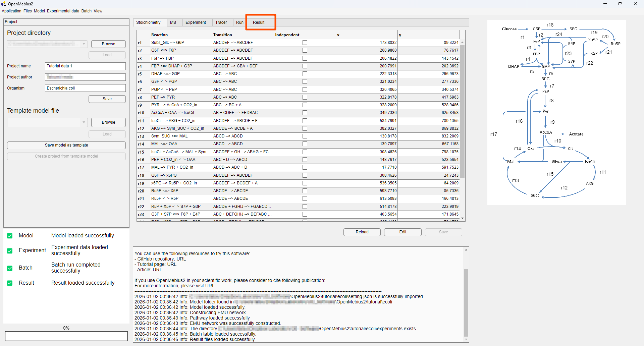This screenshot has height=346, width=644.
Task: Click the green Result status checkmark icon
Action: click(10, 283)
